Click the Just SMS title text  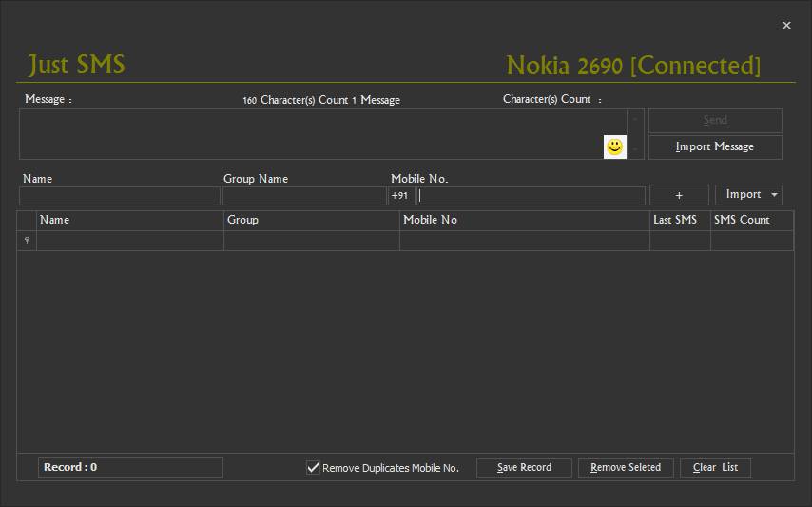pyautogui.click(x=77, y=65)
